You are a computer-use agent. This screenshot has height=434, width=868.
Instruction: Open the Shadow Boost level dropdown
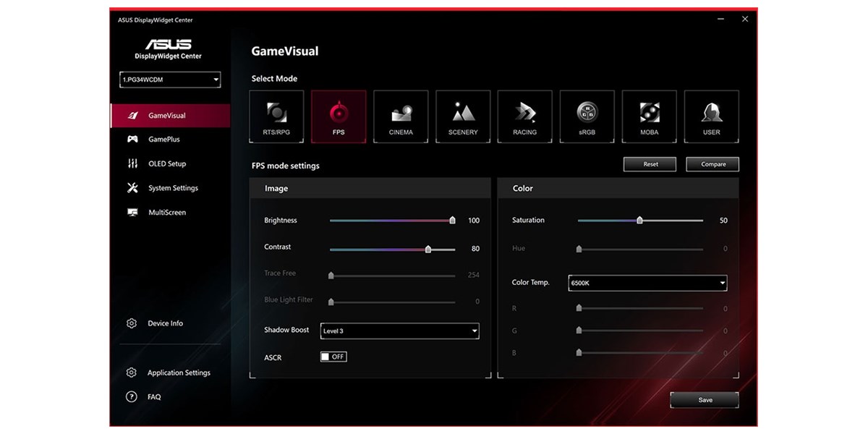[x=399, y=331]
